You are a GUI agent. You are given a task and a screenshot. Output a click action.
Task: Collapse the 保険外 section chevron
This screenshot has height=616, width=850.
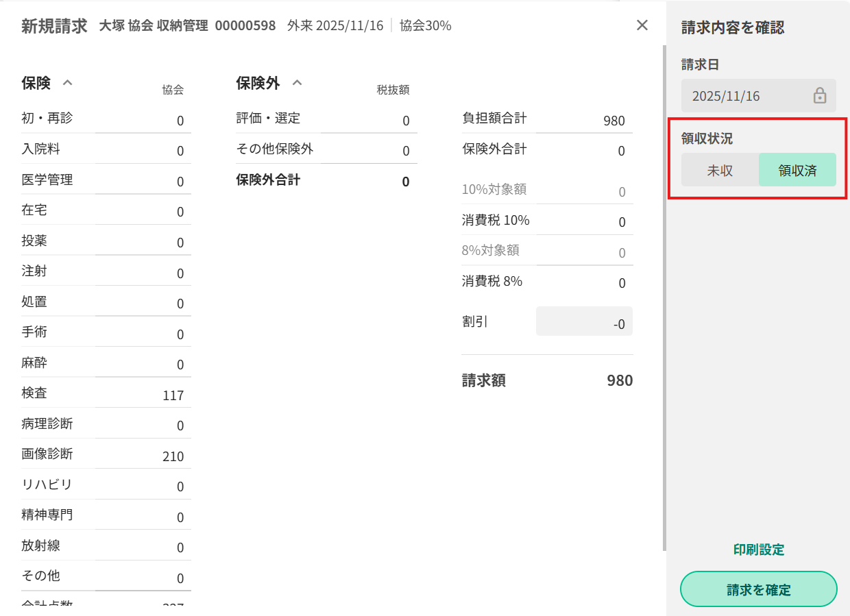[x=297, y=82]
